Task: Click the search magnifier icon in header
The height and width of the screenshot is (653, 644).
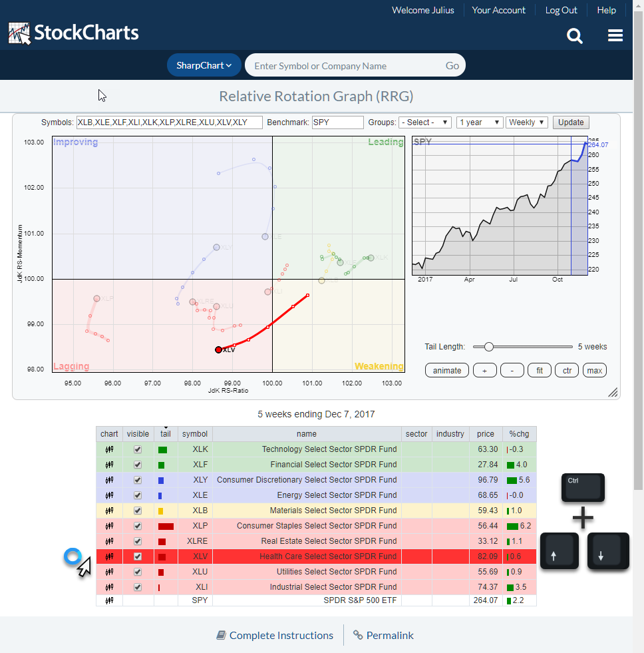Action: pyautogui.click(x=575, y=36)
